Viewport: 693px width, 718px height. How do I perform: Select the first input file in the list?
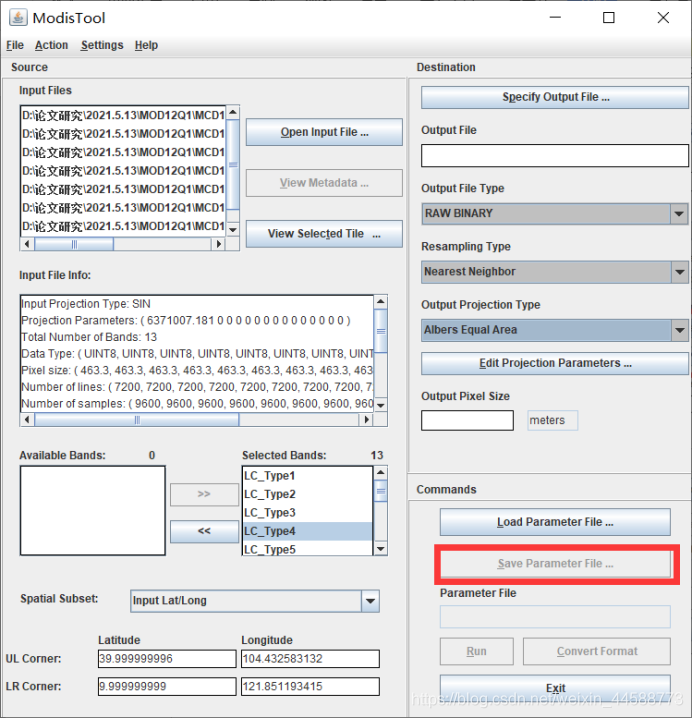(123, 115)
